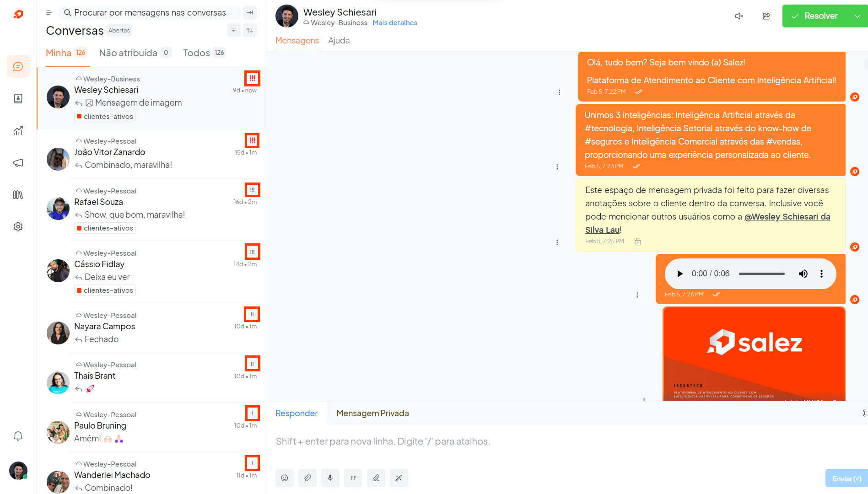Play the audio message

(680, 274)
